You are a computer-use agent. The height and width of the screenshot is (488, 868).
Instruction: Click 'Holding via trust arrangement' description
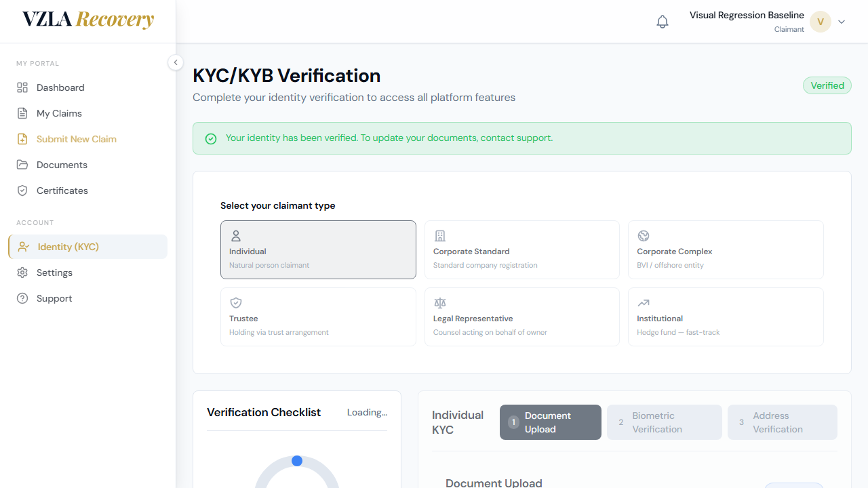point(279,332)
